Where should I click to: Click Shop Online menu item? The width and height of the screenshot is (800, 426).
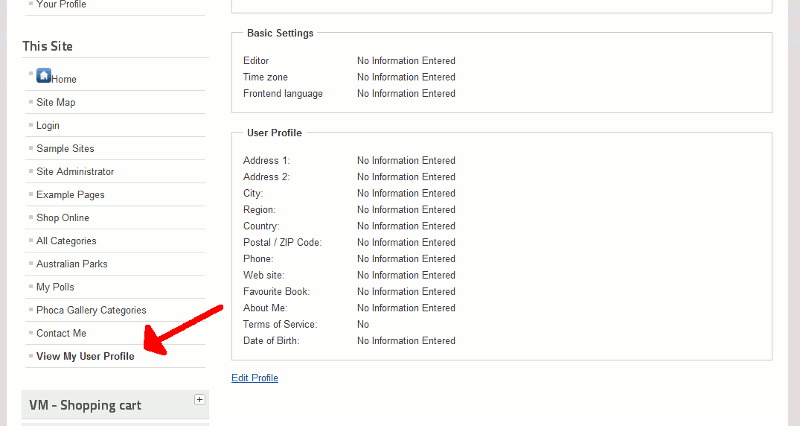[63, 217]
